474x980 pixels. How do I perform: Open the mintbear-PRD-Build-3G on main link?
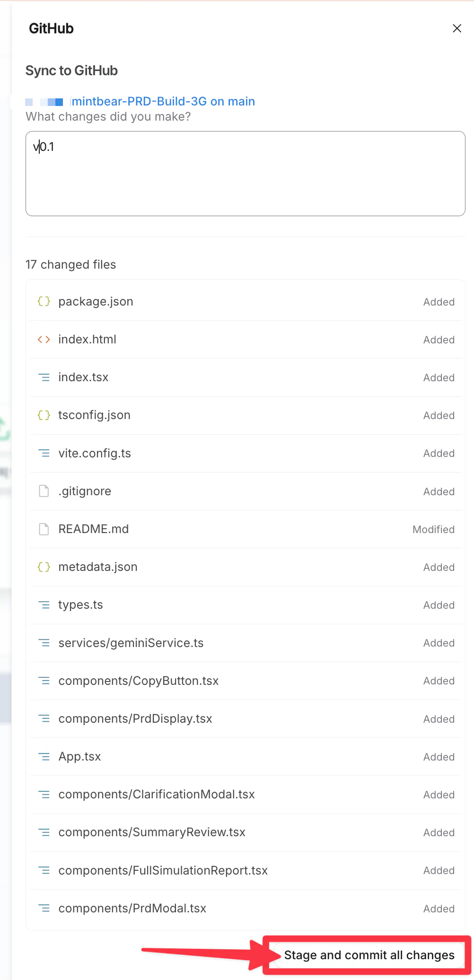tap(163, 101)
